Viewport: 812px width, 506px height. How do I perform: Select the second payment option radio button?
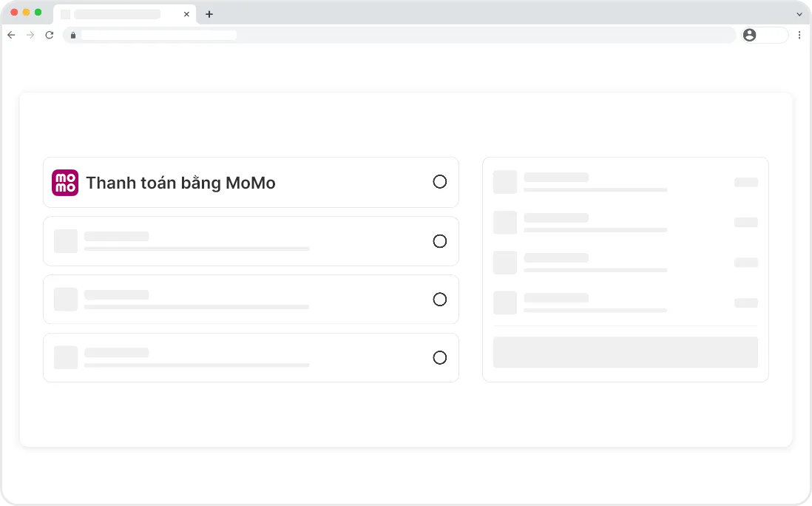click(440, 241)
